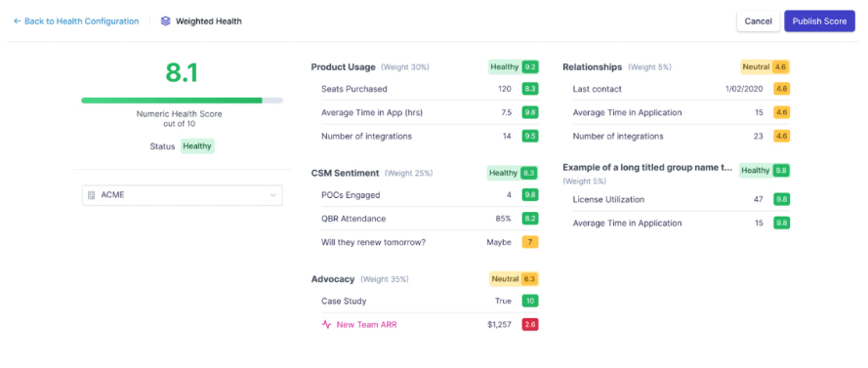Click the Product Usage Healthy 9.2 badge
868x368 pixels.
pos(514,67)
